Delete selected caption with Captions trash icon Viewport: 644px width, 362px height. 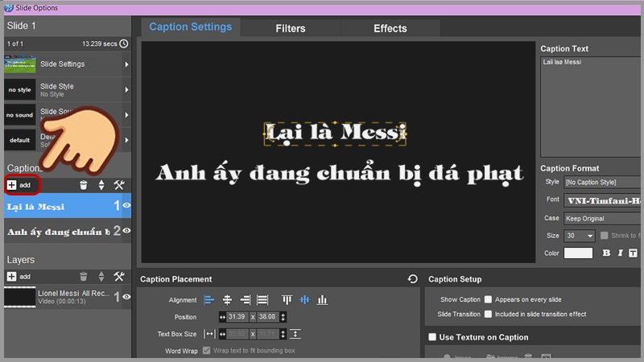pyautogui.click(x=84, y=185)
